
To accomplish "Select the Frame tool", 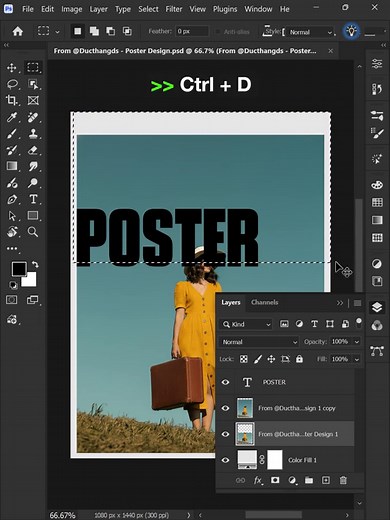I will (33, 100).
